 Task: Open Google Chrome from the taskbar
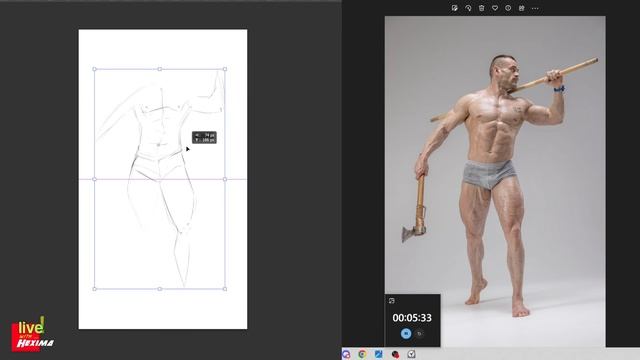362,354
